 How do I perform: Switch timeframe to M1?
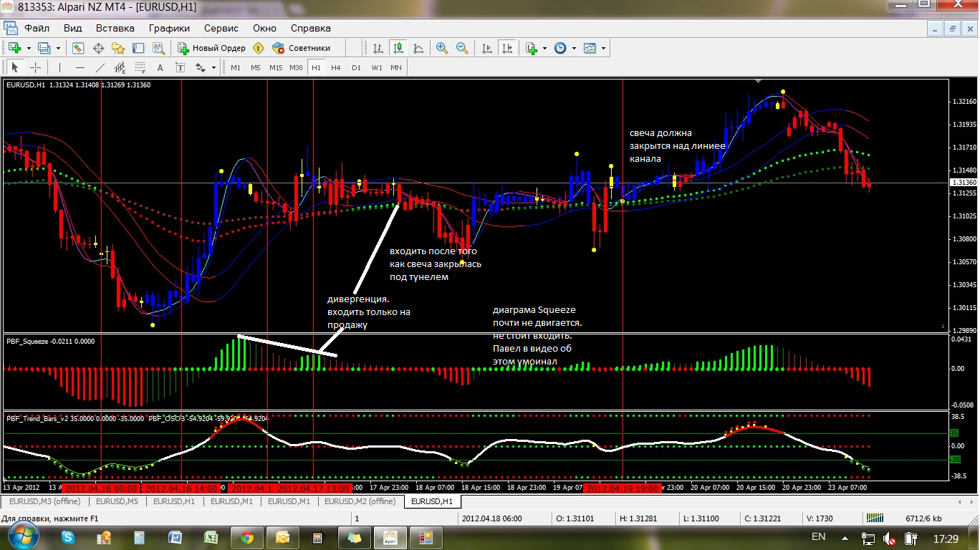point(236,67)
